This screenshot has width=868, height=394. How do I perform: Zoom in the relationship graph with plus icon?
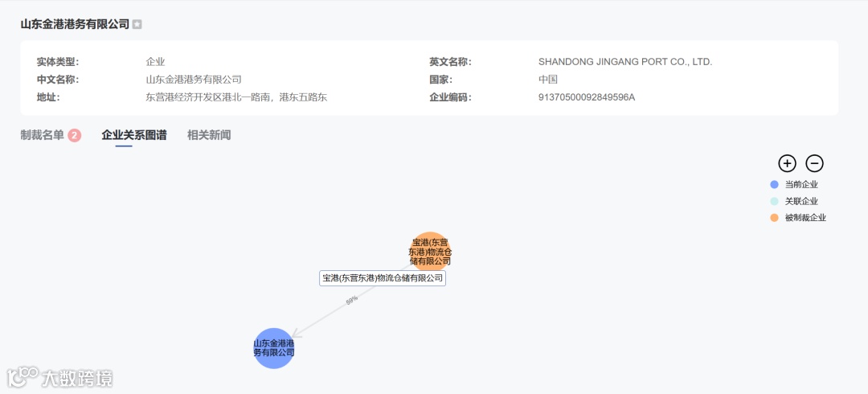[x=787, y=163]
